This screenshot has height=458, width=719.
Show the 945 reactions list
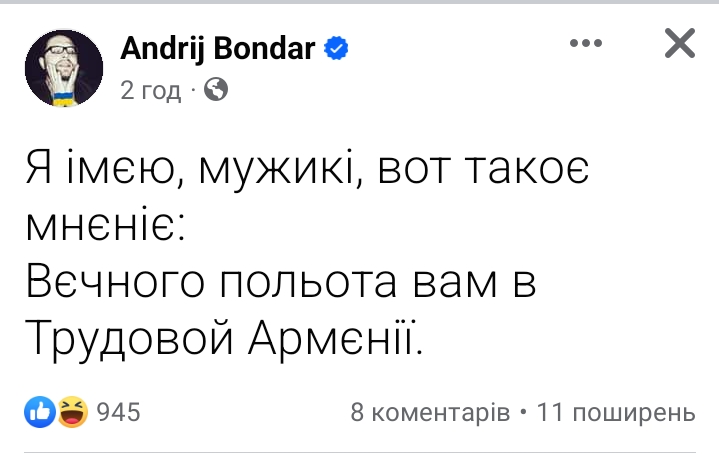118,412
